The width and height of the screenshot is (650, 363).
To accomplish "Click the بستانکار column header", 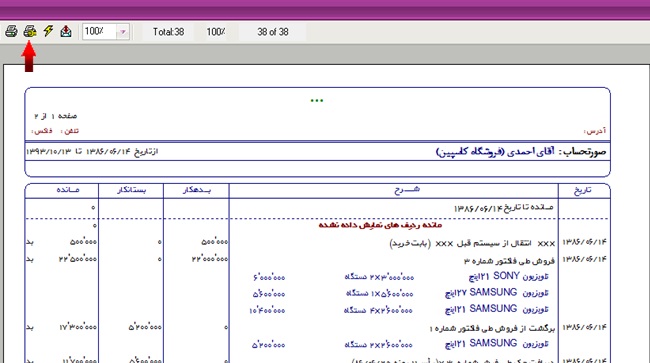I will coord(131,190).
